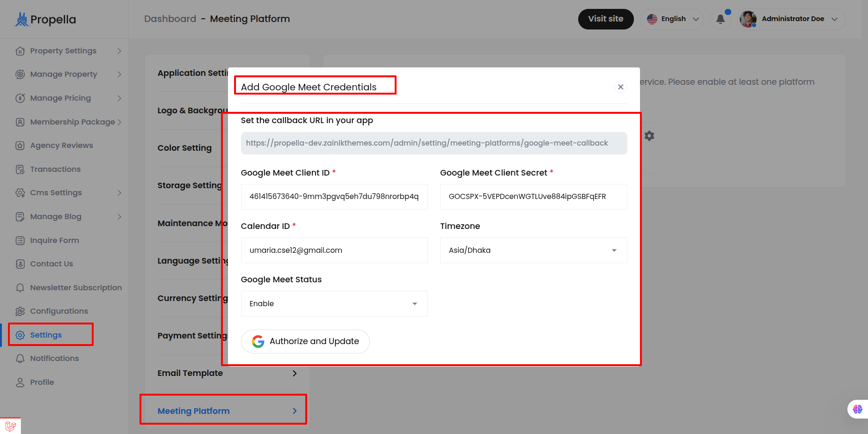868x434 pixels.
Task: Expand the Cms Settings submenu
Action: click(x=119, y=192)
